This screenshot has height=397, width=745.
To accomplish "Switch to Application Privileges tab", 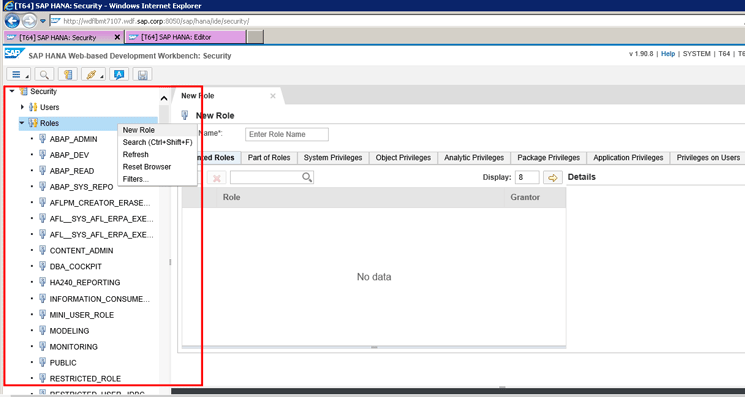I will [628, 158].
